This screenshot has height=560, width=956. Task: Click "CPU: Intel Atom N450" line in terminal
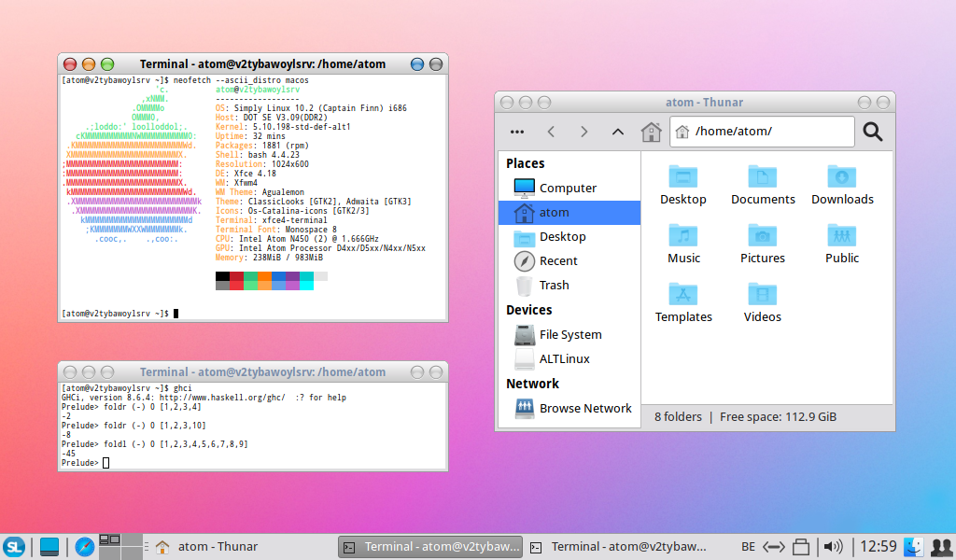coord(297,239)
